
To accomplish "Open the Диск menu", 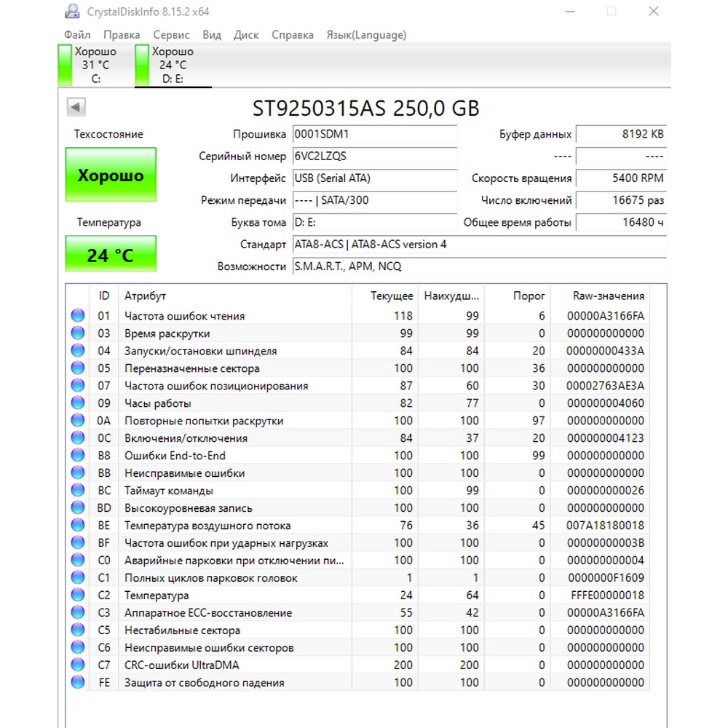I will tap(246, 35).
